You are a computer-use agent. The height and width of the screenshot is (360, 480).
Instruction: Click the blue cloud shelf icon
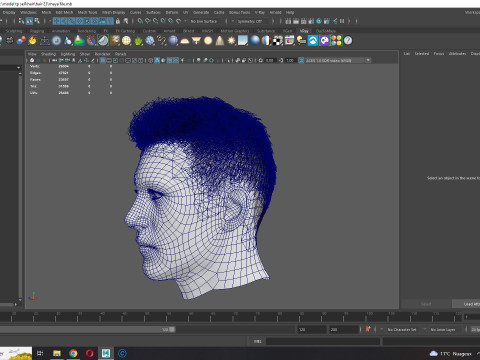click(x=313, y=41)
